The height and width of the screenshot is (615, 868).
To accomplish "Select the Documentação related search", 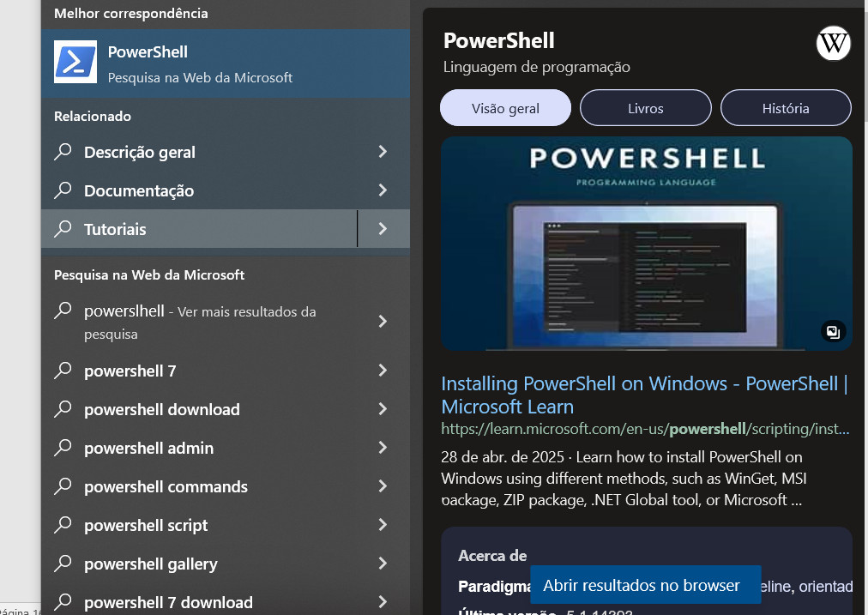I will 226,190.
